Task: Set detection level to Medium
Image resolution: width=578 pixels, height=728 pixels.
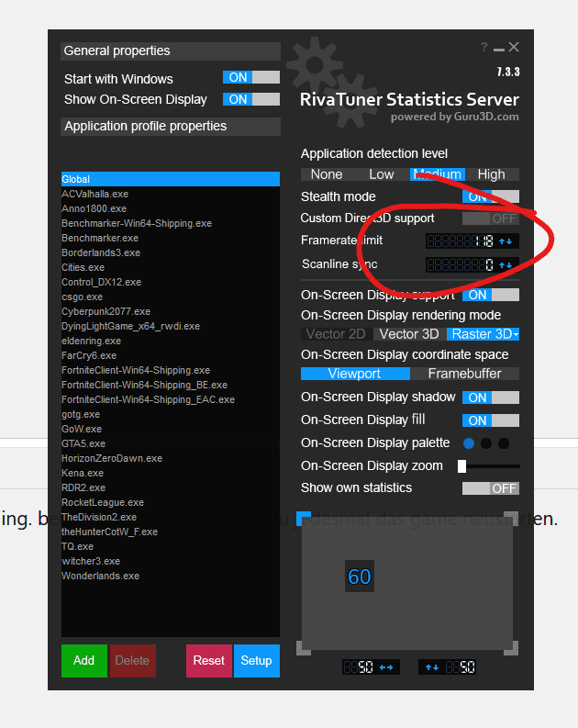Action: coord(438,174)
